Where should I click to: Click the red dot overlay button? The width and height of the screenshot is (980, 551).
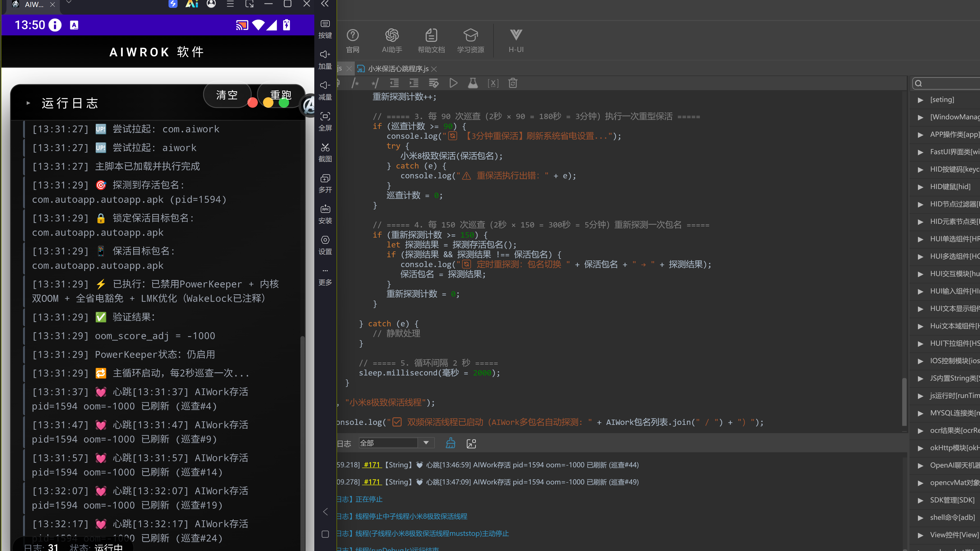pyautogui.click(x=253, y=103)
